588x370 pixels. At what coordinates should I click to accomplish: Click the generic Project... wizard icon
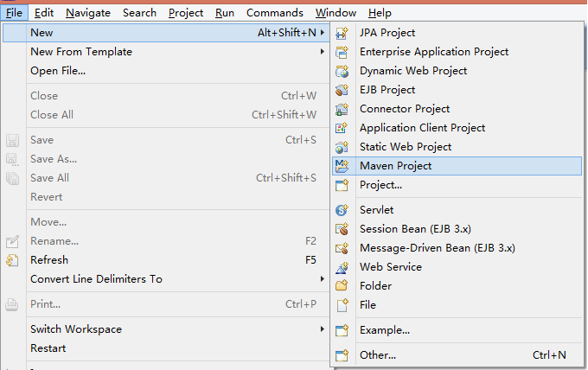pyautogui.click(x=342, y=185)
